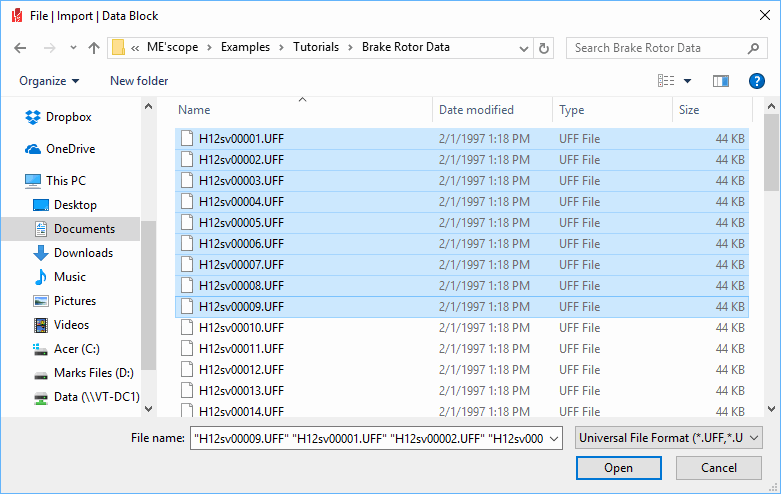Go back with the left arrow

coord(20,48)
